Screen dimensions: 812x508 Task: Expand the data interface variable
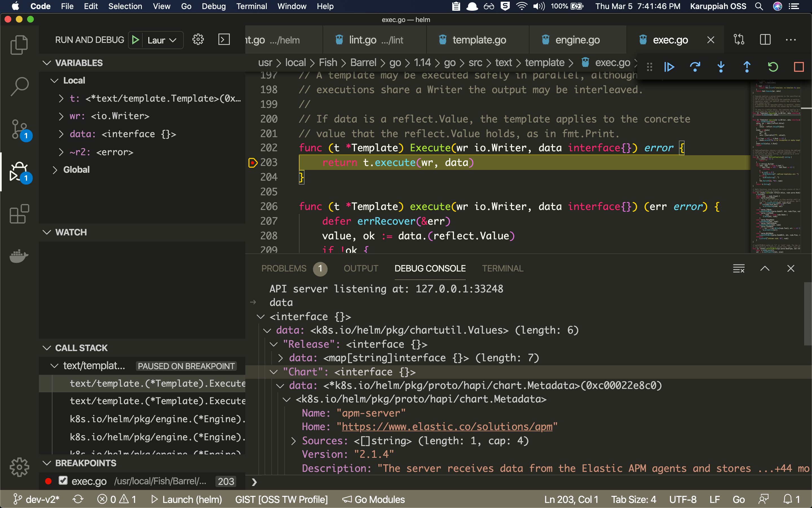pyautogui.click(x=61, y=134)
